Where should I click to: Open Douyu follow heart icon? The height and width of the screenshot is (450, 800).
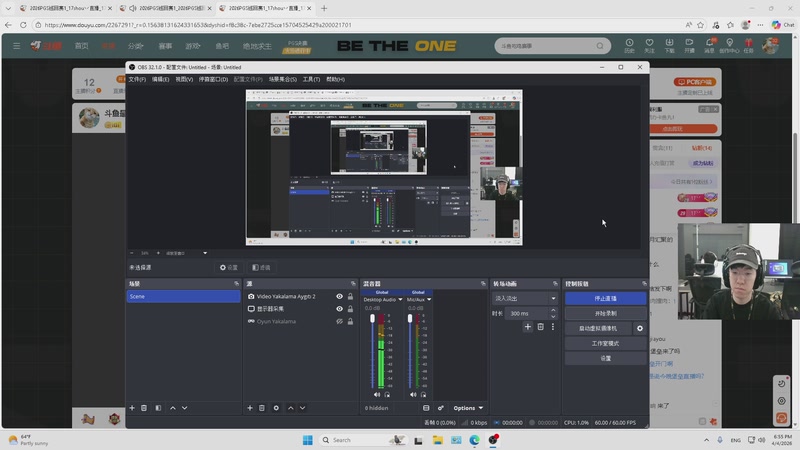[x=649, y=45]
